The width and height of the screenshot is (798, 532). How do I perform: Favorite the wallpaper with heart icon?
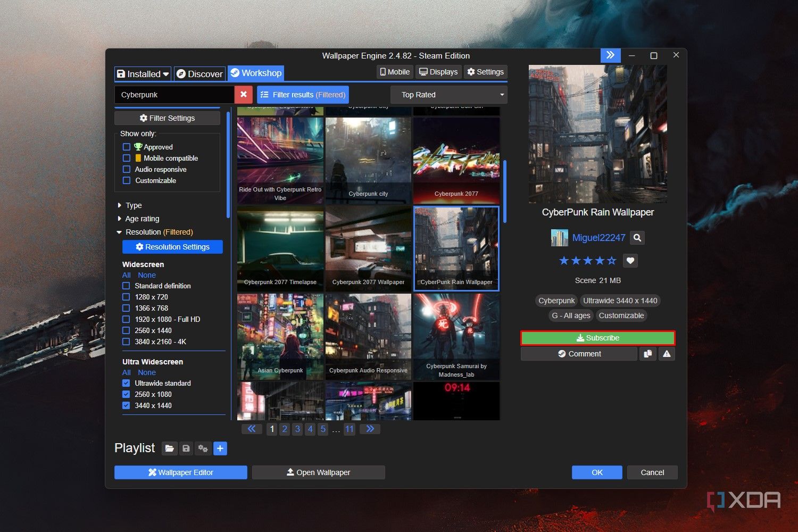630,261
